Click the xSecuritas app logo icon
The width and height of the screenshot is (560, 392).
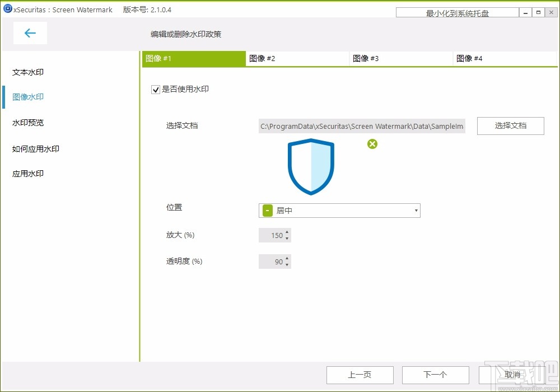click(x=7, y=9)
